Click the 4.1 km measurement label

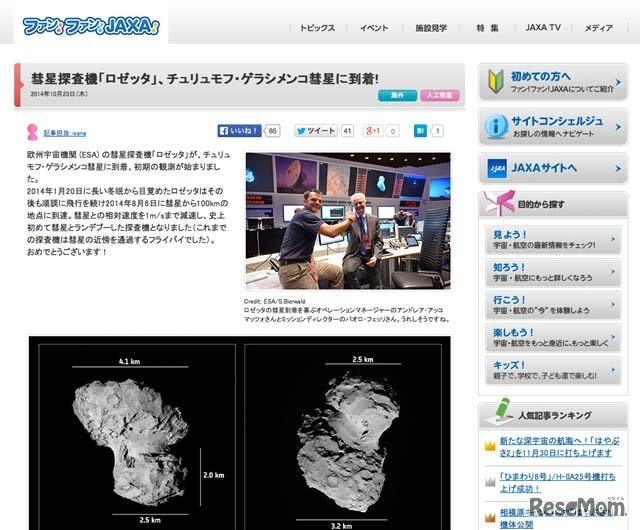(129, 361)
